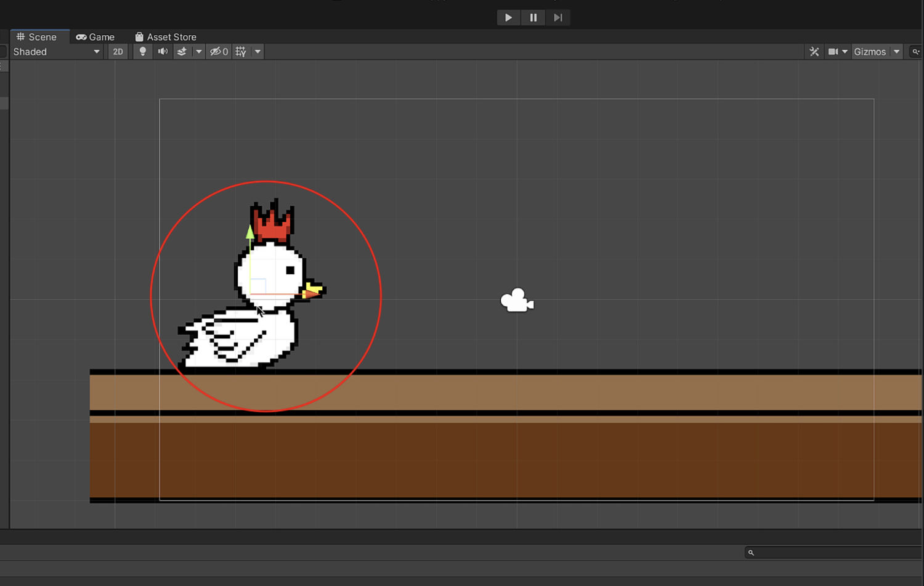Toggle the 2D view mode button
The height and width of the screenshot is (586, 924).
118,52
